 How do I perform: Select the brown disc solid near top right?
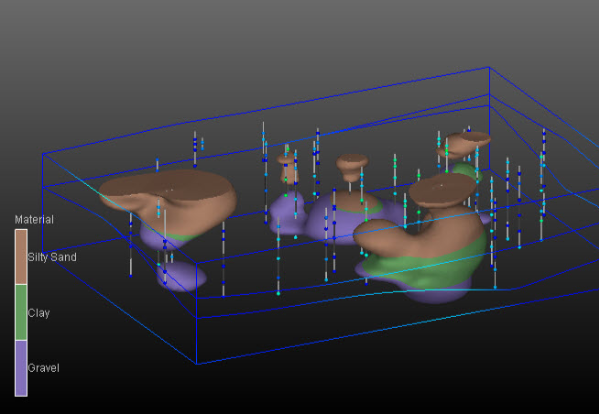pos(463,144)
